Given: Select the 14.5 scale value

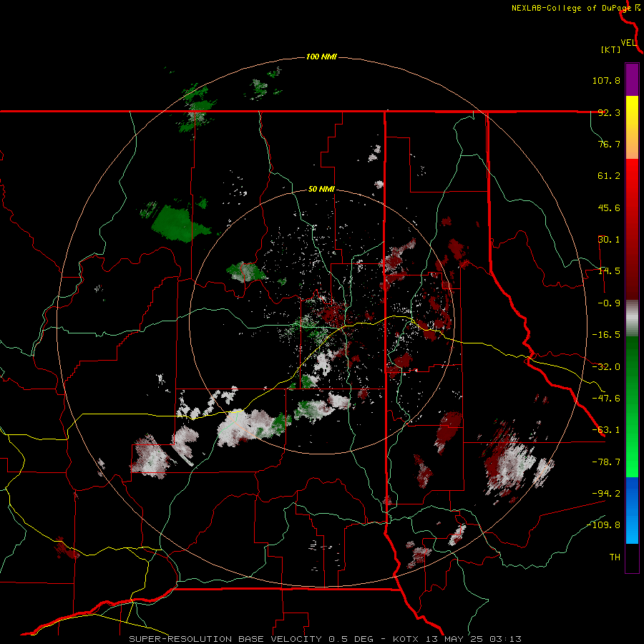Looking at the screenshot, I should [609, 271].
